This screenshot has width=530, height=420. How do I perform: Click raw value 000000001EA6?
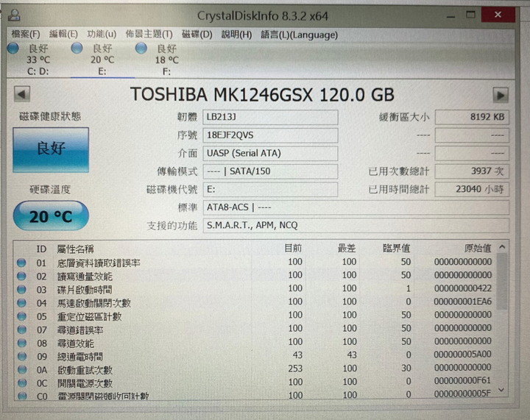(462, 302)
